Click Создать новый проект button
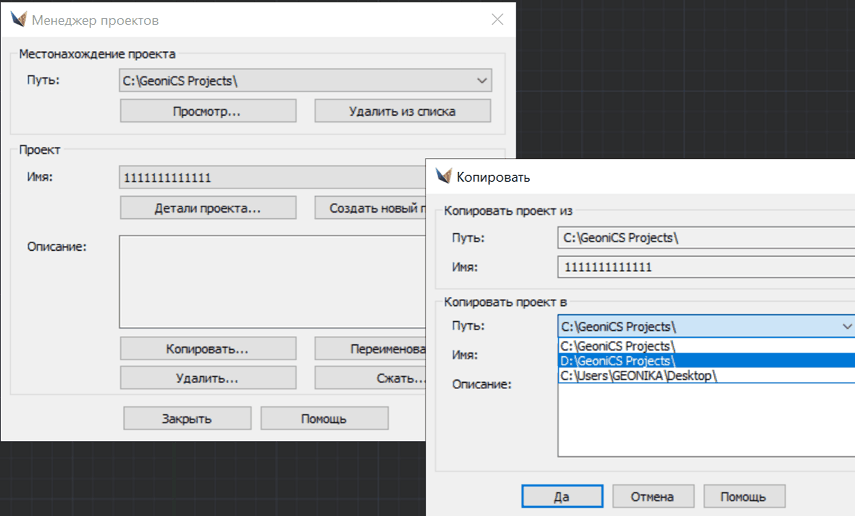This screenshot has width=855, height=516. [370, 208]
